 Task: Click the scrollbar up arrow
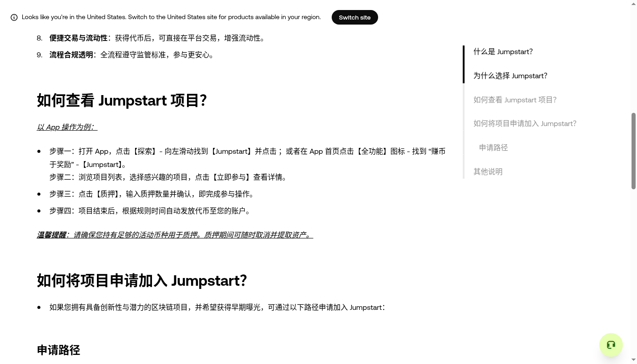click(633, 3)
